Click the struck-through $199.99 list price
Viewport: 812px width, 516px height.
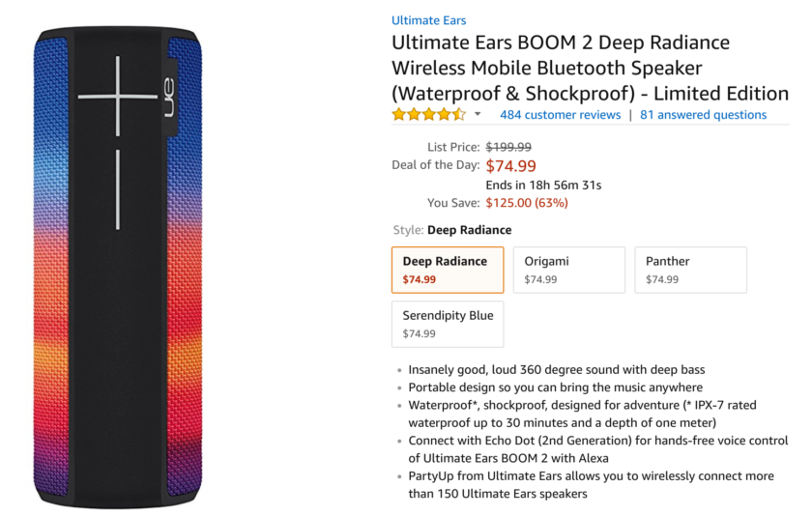coord(508,147)
